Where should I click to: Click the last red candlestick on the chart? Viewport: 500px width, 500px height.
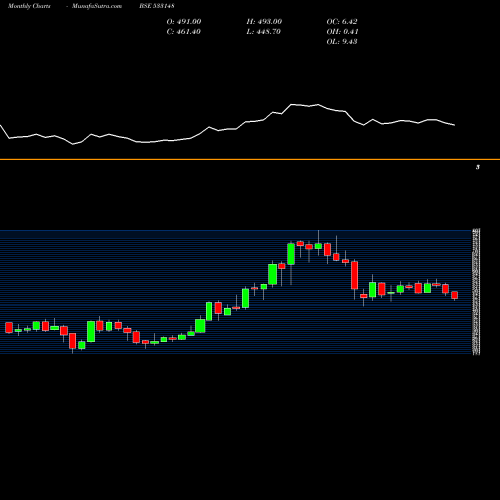click(x=455, y=295)
